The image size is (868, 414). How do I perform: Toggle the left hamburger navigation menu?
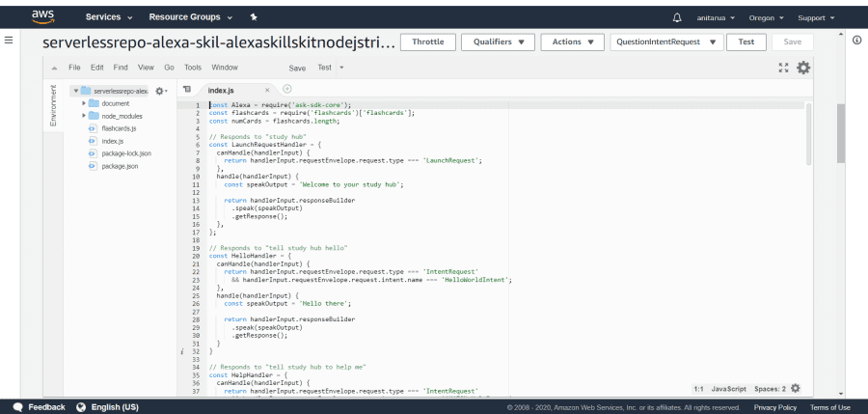[9, 40]
